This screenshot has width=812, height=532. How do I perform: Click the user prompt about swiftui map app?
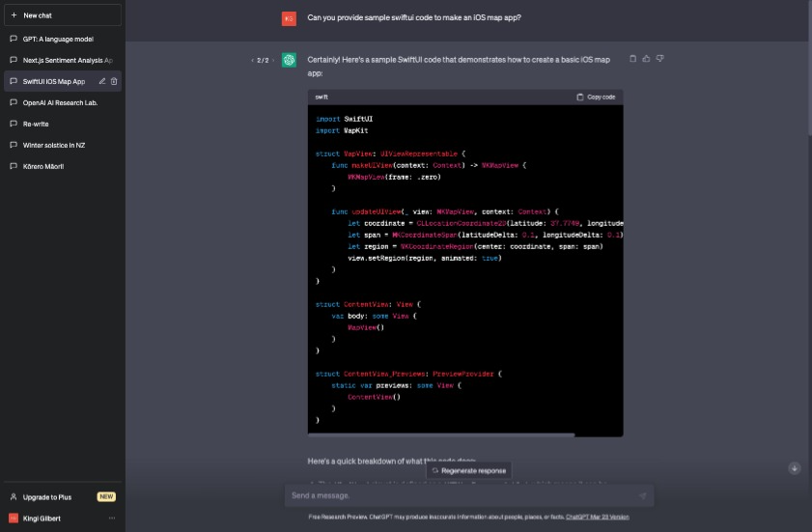pyautogui.click(x=414, y=17)
